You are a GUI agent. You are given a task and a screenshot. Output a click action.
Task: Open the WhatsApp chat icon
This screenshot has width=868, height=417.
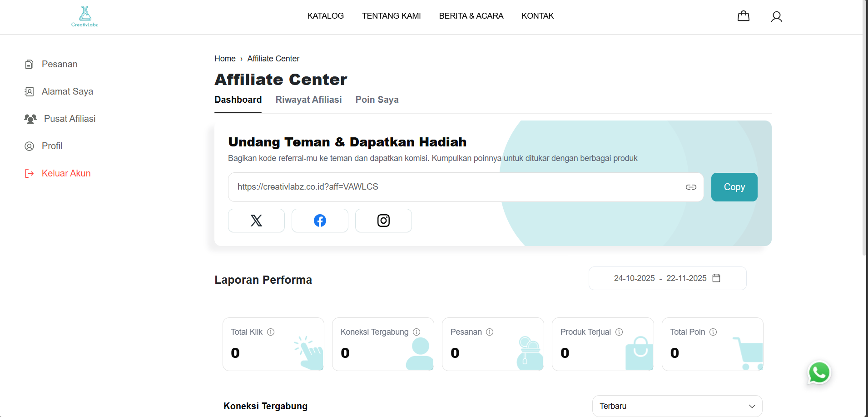pos(819,372)
